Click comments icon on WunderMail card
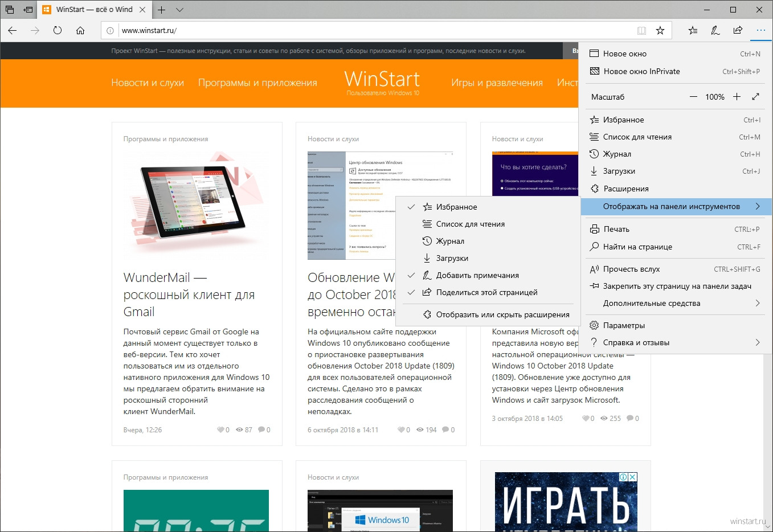773x532 pixels. [261, 429]
